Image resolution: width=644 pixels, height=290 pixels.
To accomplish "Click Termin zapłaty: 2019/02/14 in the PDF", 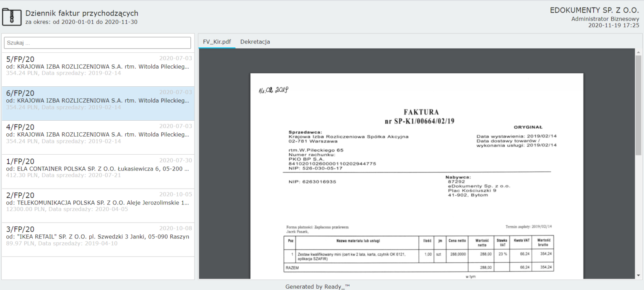I will [529, 226].
